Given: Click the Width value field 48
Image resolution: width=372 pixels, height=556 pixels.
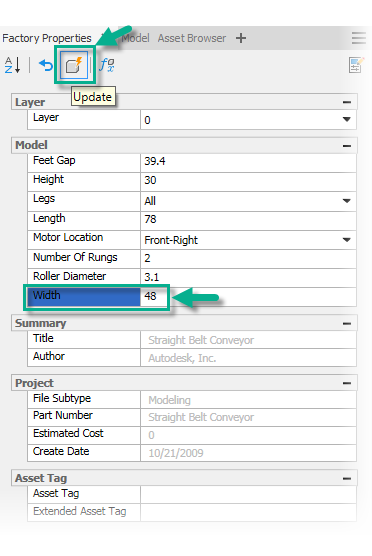Looking at the screenshot, I should pyautogui.click(x=248, y=296).
